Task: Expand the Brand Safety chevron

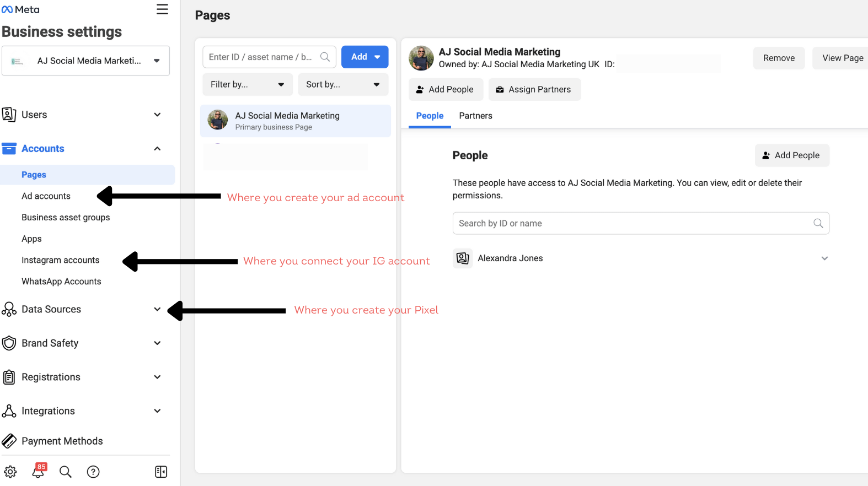Action: [x=157, y=343]
